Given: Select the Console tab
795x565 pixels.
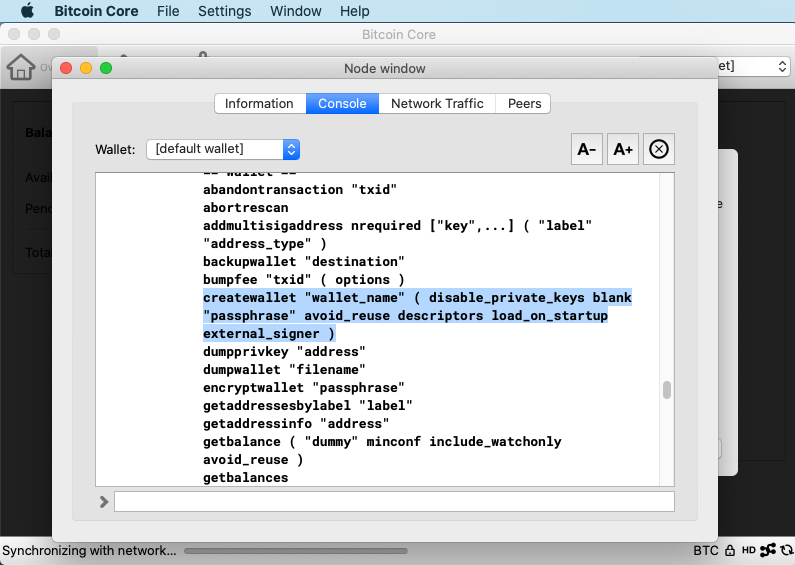Looking at the screenshot, I should [x=342, y=103].
